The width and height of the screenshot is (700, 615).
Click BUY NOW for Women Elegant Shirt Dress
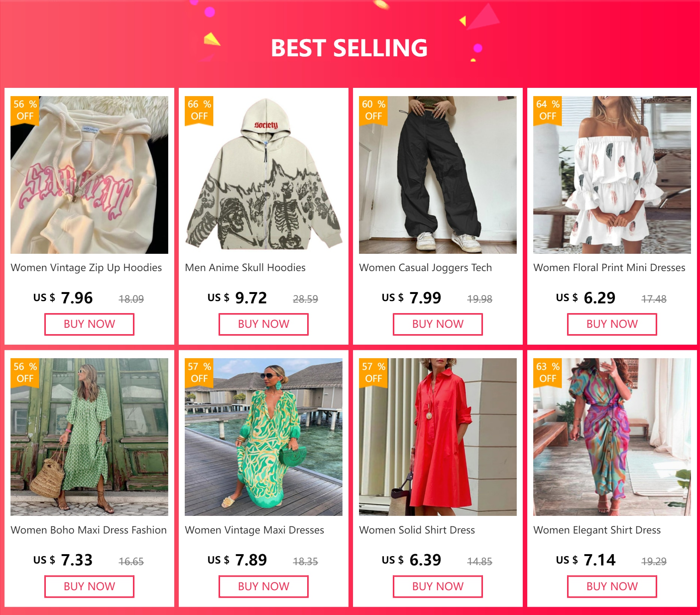(612, 586)
